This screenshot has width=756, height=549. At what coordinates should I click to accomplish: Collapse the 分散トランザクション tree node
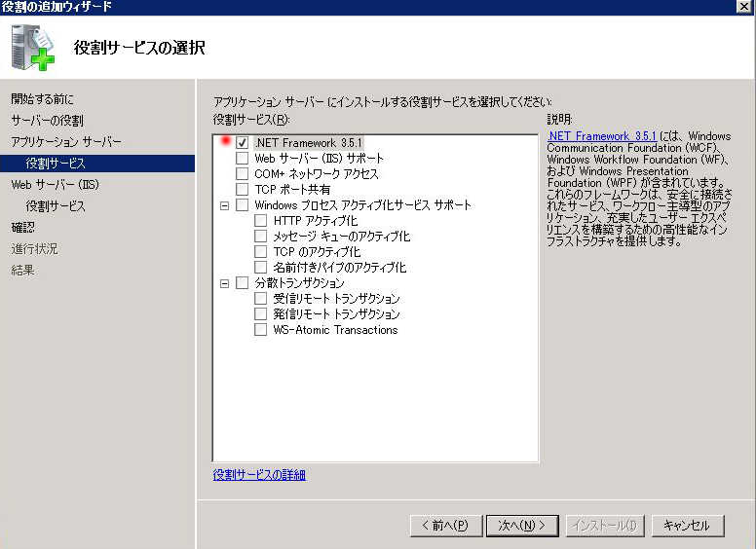pos(224,283)
